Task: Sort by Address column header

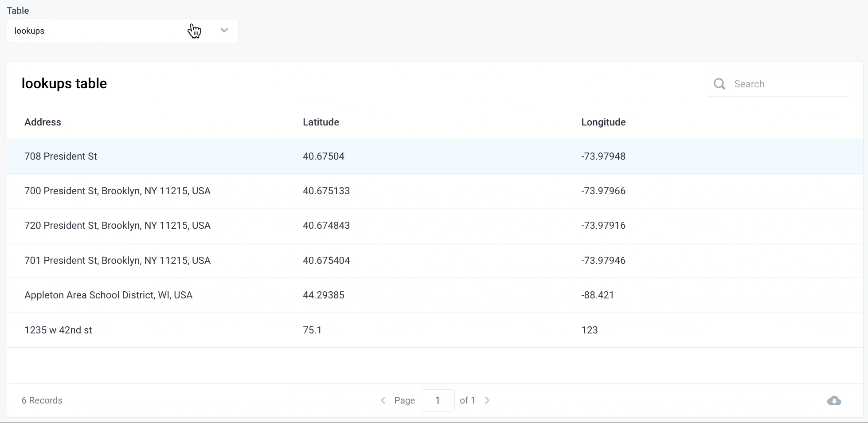Action: tap(43, 122)
